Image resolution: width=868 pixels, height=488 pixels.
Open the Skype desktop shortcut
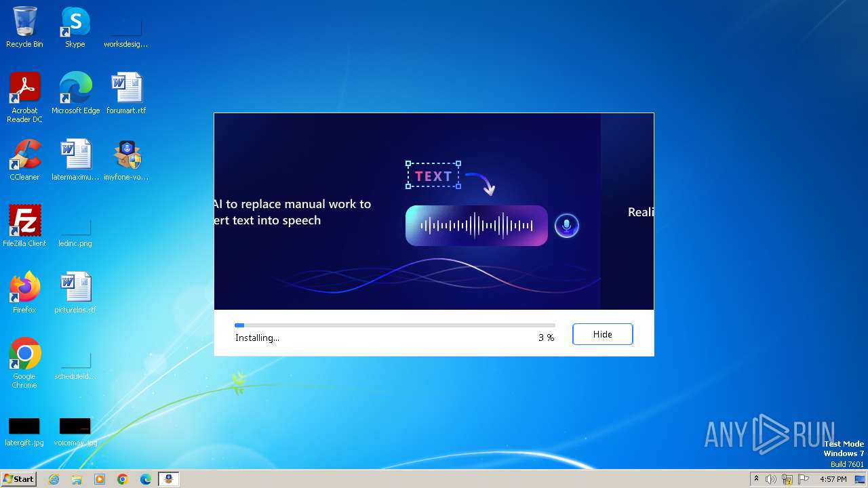pyautogui.click(x=75, y=27)
